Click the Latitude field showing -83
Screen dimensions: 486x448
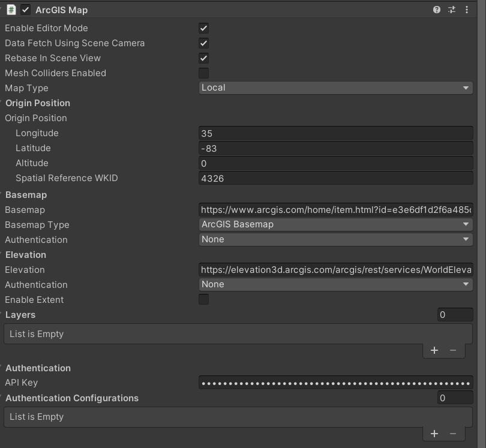(335, 148)
